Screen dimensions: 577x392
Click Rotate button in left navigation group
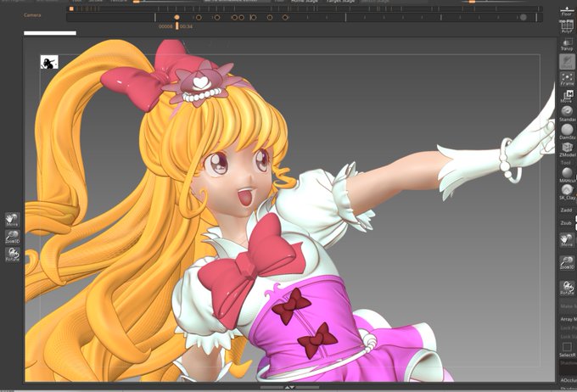pyautogui.click(x=12, y=254)
